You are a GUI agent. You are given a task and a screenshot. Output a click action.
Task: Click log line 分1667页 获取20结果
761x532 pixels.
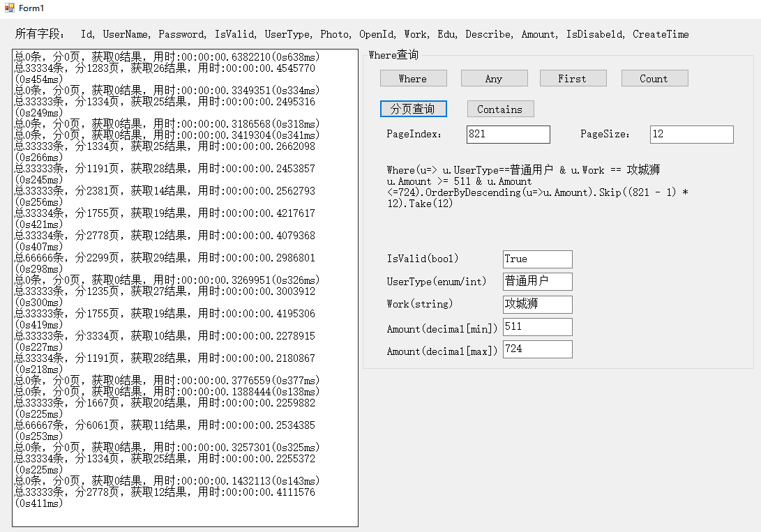tap(165, 409)
